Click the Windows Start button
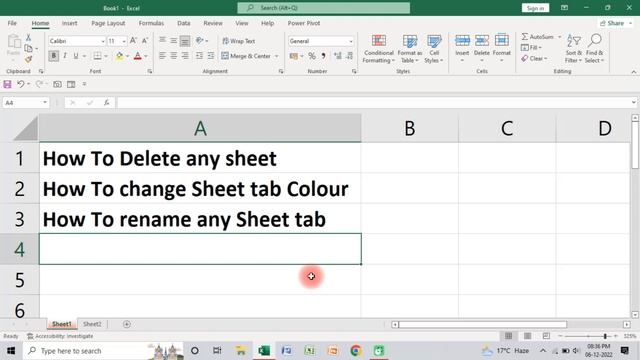The width and height of the screenshot is (640, 360). tap(11, 351)
